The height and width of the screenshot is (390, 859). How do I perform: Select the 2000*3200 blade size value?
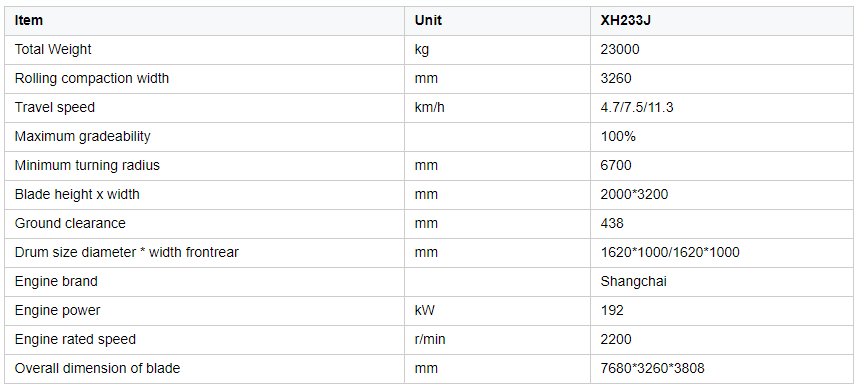pyautogui.click(x=634, y=194)
